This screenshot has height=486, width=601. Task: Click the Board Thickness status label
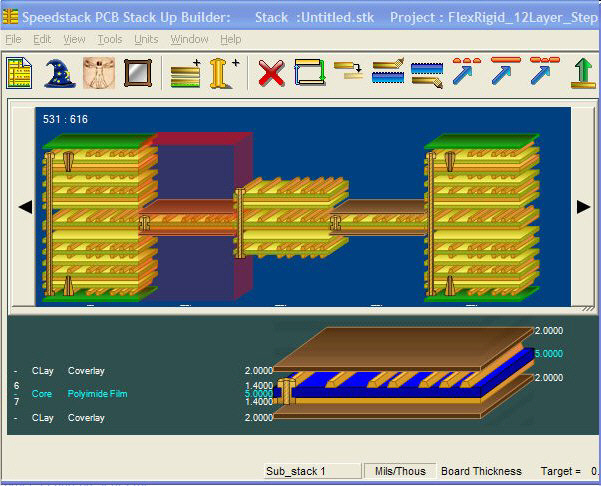tap(481, 471)
